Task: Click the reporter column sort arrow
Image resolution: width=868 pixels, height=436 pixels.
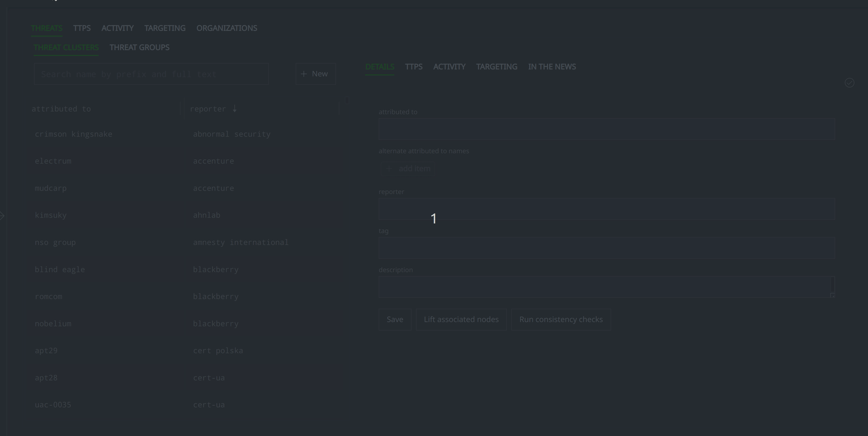Action: [x=234, y=109]
